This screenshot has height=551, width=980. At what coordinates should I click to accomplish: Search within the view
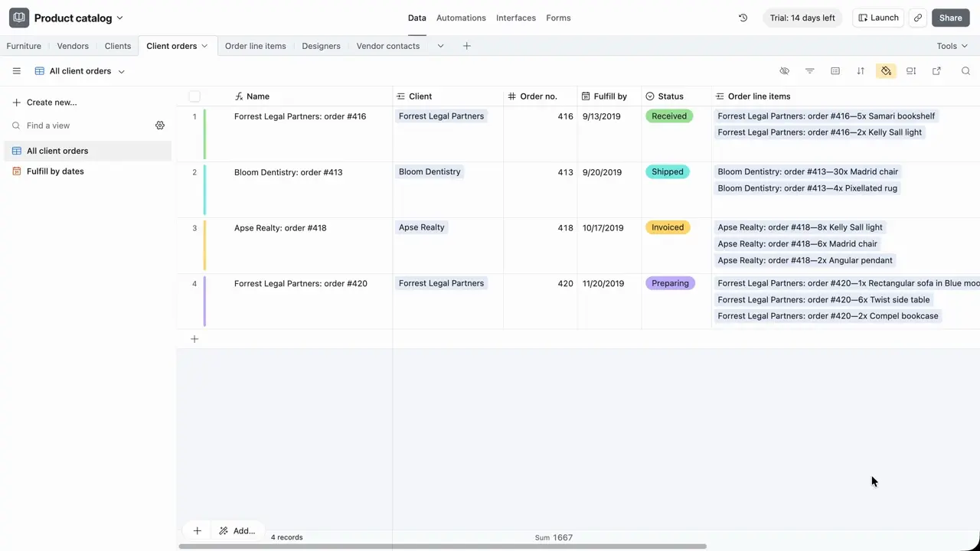pyautogui.click(x=965, y=70)
